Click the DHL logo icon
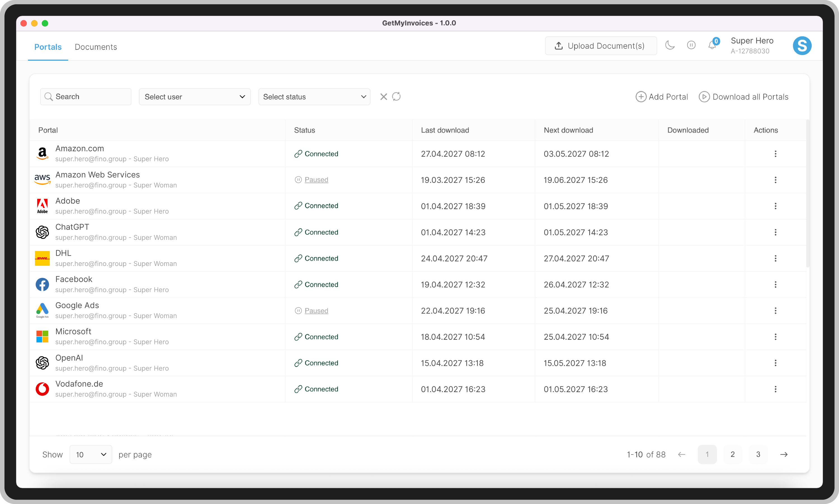839x504 pixels. [x=43, y=258]
